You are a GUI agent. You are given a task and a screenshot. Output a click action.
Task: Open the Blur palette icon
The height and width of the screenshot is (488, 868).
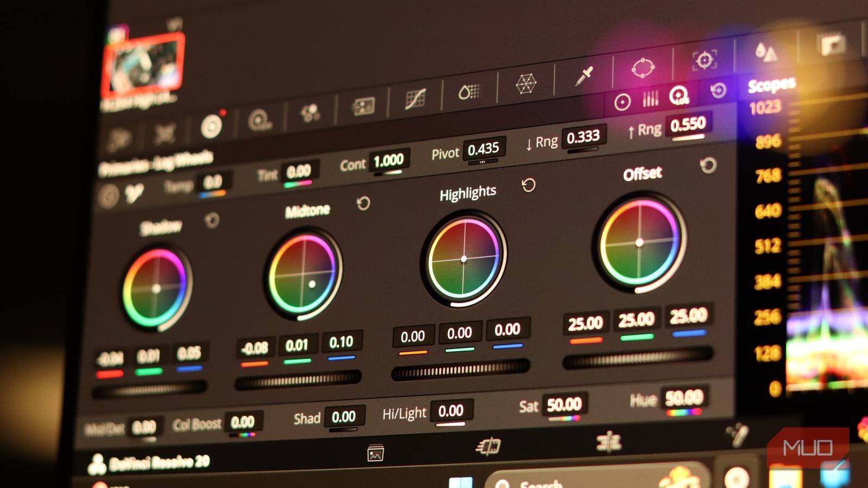coord(766,52)
